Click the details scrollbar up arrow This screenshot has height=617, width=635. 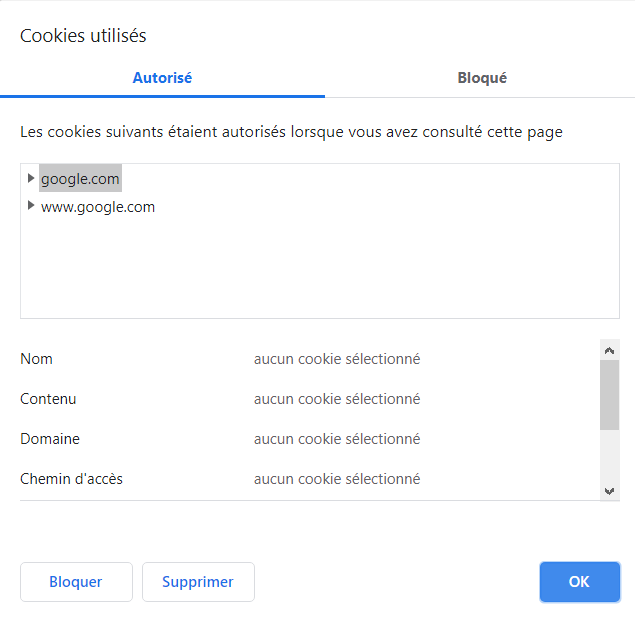coord(609,350)
